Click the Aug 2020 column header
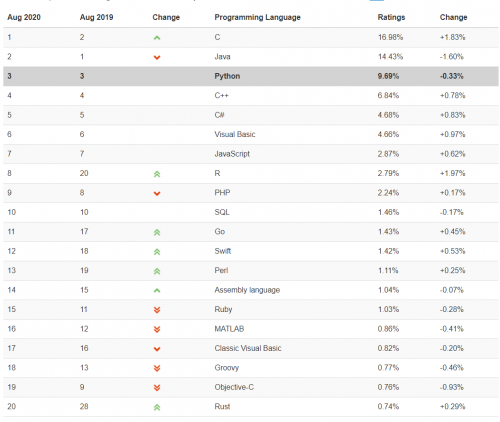 24,17
